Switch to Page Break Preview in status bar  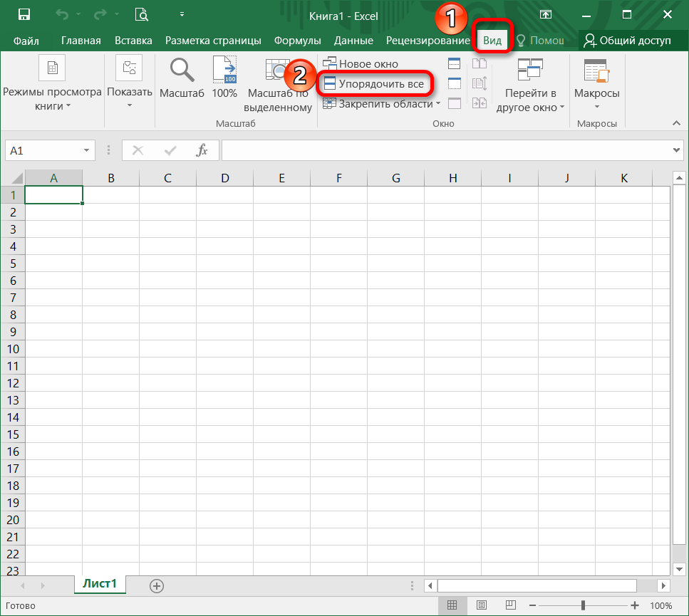(510, 605)
